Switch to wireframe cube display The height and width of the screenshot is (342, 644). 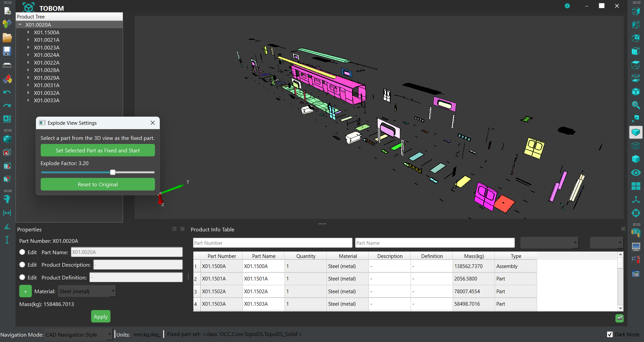coord(636,146)
